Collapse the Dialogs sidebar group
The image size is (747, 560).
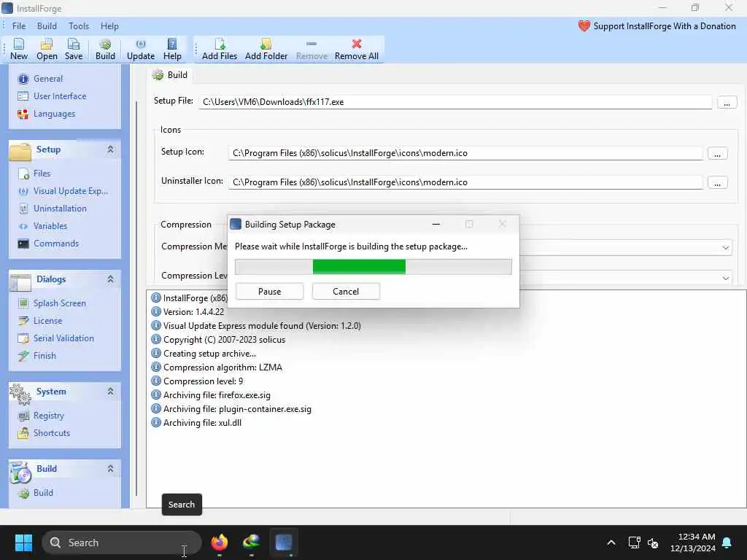pos(110,279)
